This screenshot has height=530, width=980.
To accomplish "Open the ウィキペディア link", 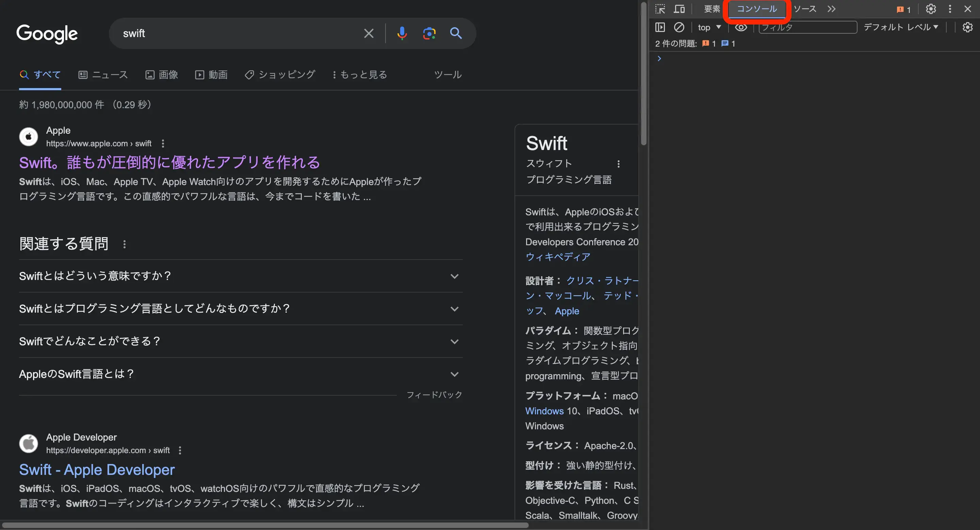I will pos(558,257).
